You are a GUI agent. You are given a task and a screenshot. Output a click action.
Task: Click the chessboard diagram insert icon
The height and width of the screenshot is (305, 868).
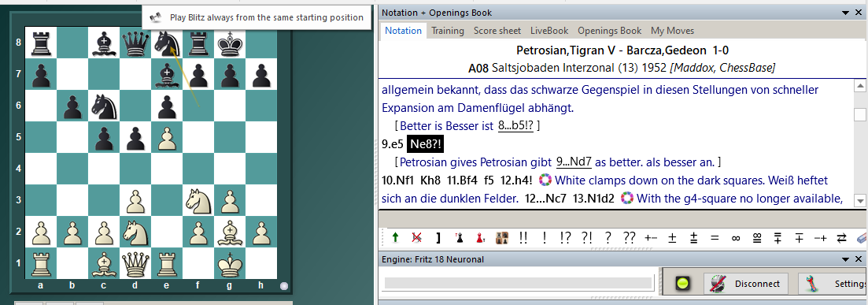tap(502, 238)
